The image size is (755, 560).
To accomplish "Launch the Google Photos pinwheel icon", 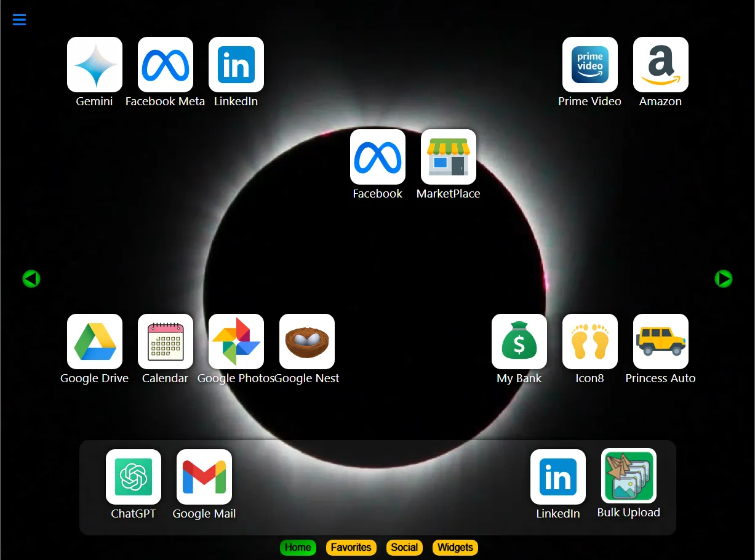I will click(x=236, y=342).
